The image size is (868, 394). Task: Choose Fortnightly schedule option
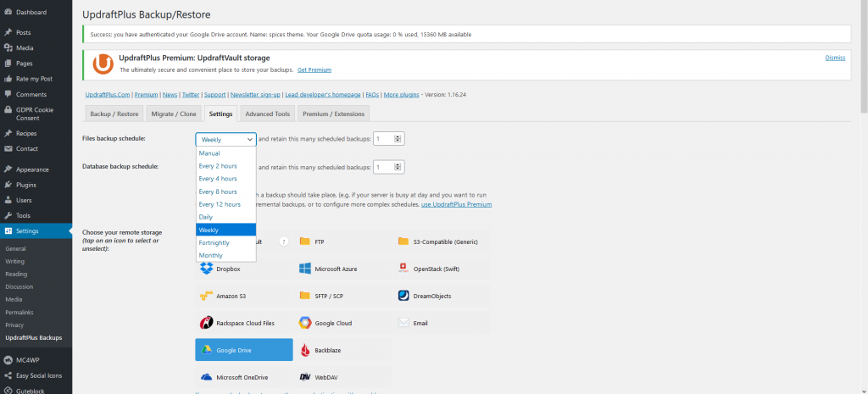point(225,243)
